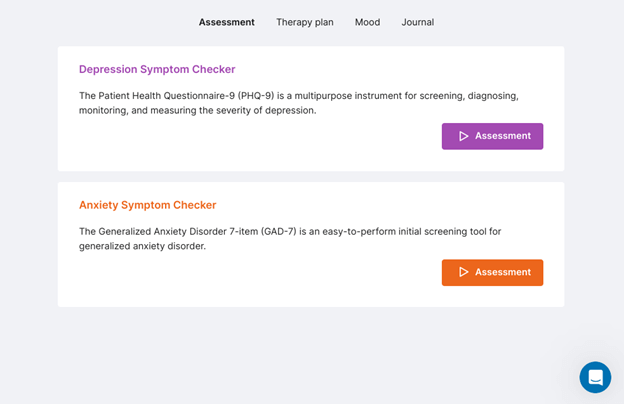Click the "(GAD-7)" abbreviation in the description
Screen dimensions: 624x404
tap(268, 231)
